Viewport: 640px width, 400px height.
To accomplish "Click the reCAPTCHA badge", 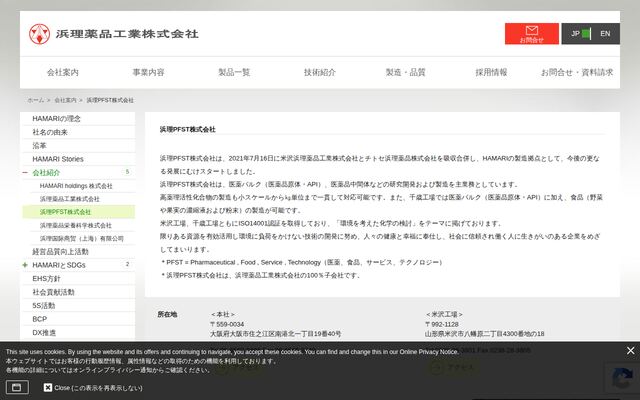I will click(622, 378).
